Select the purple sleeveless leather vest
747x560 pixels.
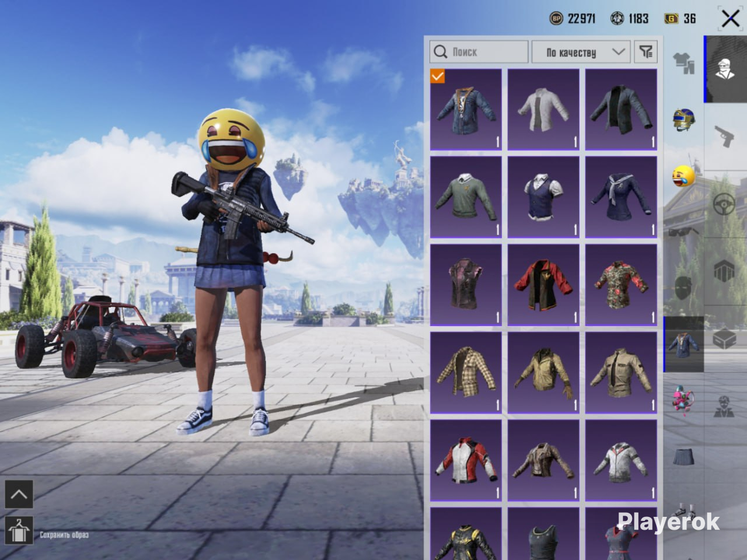tap(466, 285)
